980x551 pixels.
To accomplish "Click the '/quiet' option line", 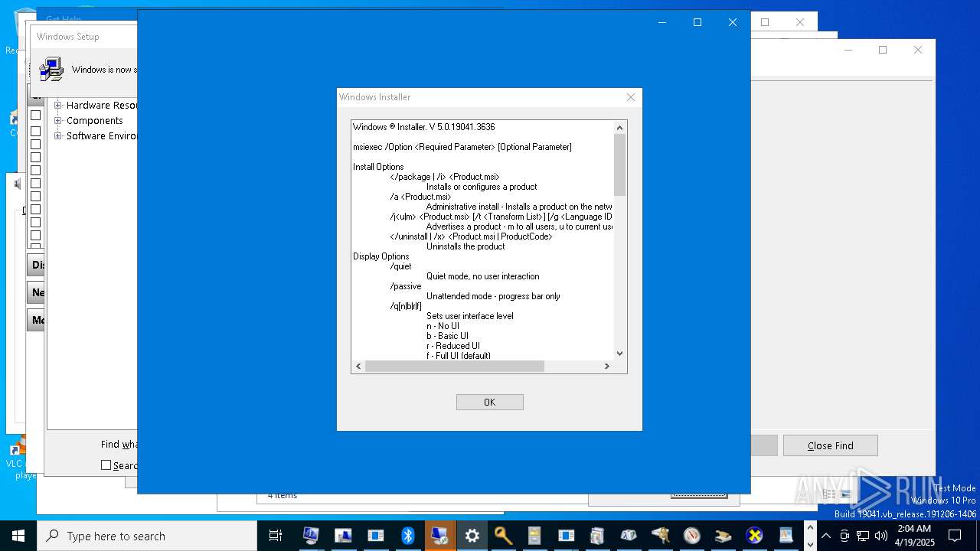I will tap(400, 266).
